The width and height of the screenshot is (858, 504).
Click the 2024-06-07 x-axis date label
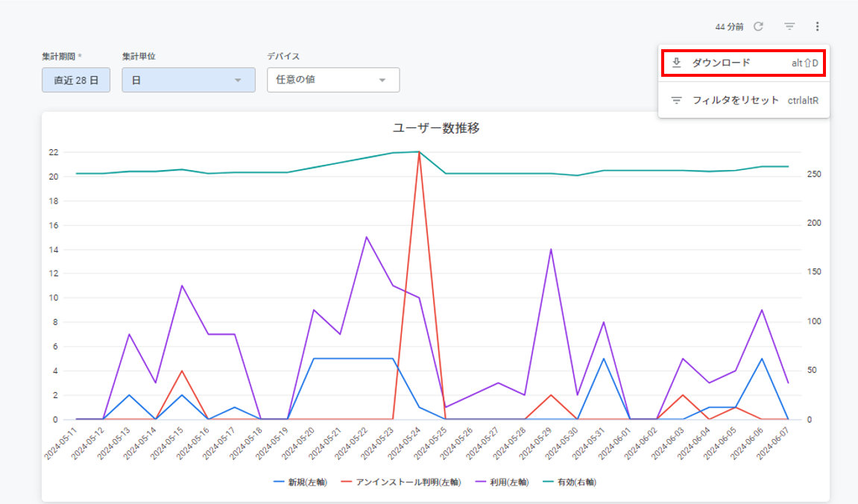click(773, 443)
